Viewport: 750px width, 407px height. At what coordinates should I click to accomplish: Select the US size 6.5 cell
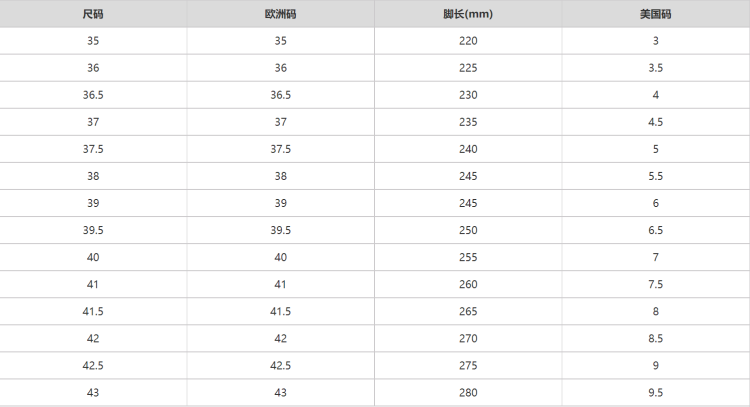655,230
